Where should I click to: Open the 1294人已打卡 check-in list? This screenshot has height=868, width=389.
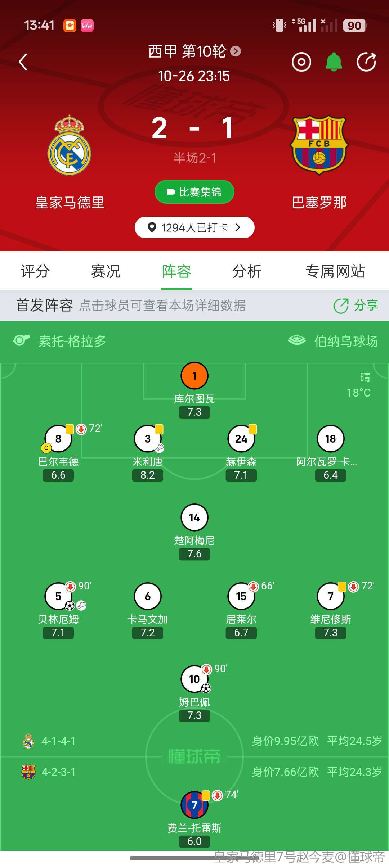194,227
